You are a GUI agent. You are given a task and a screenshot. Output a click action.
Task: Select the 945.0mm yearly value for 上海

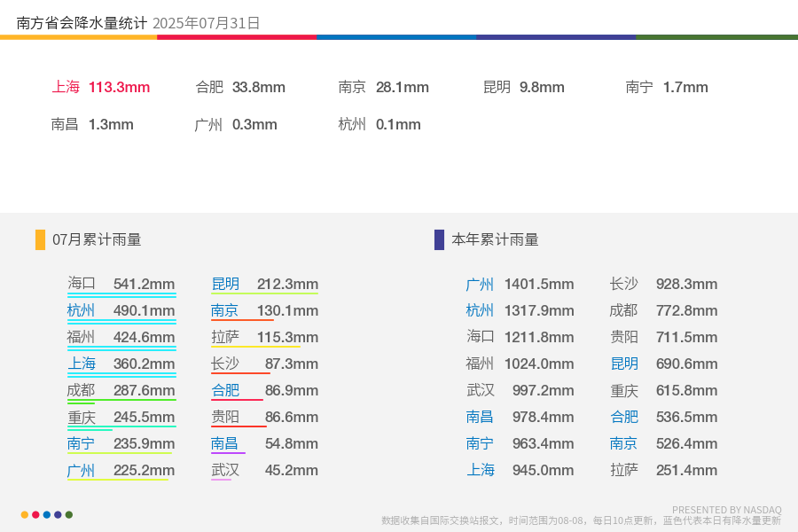pos(543,470)
